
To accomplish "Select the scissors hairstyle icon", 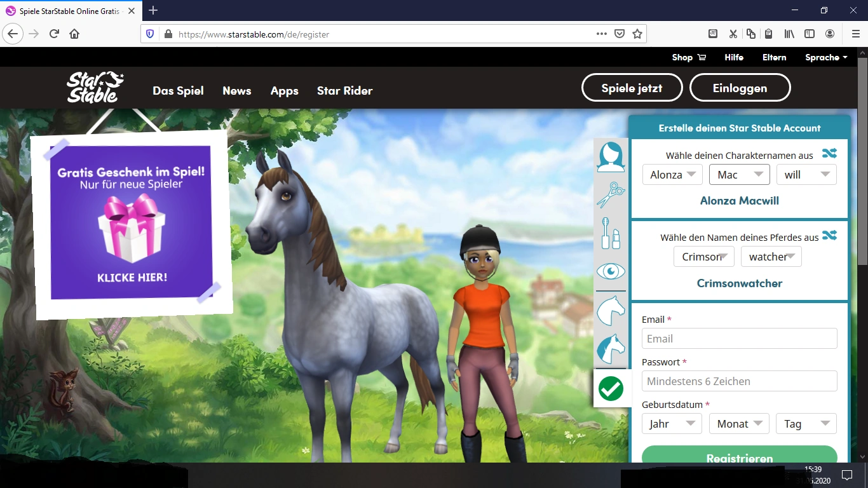I will [x=611, y=194].
